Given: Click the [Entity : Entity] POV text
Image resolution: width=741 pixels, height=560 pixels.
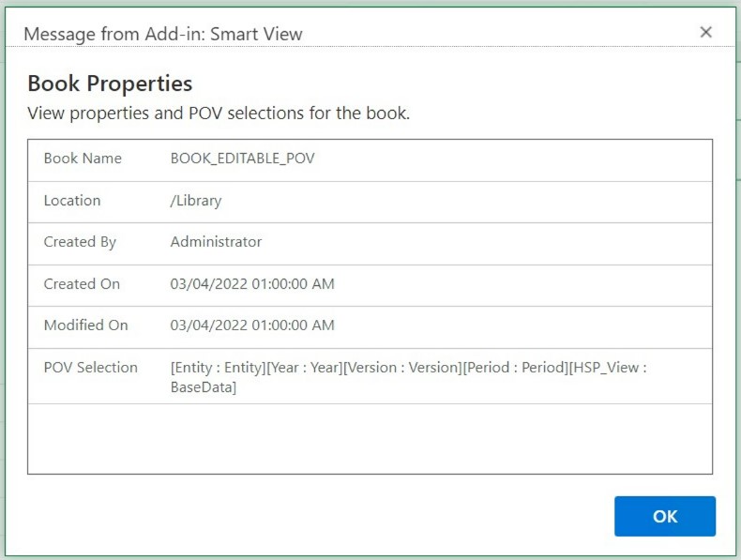Looking at the screenshot, I should click(218, 368).
